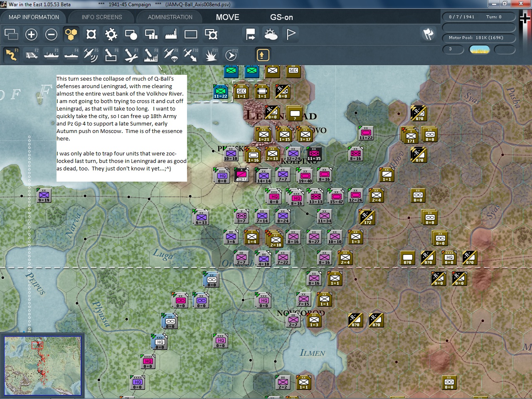Zoom in with the plus magnifier icon
The width and height of the screenshot is (532, 399).
click(x=31, y=34)
